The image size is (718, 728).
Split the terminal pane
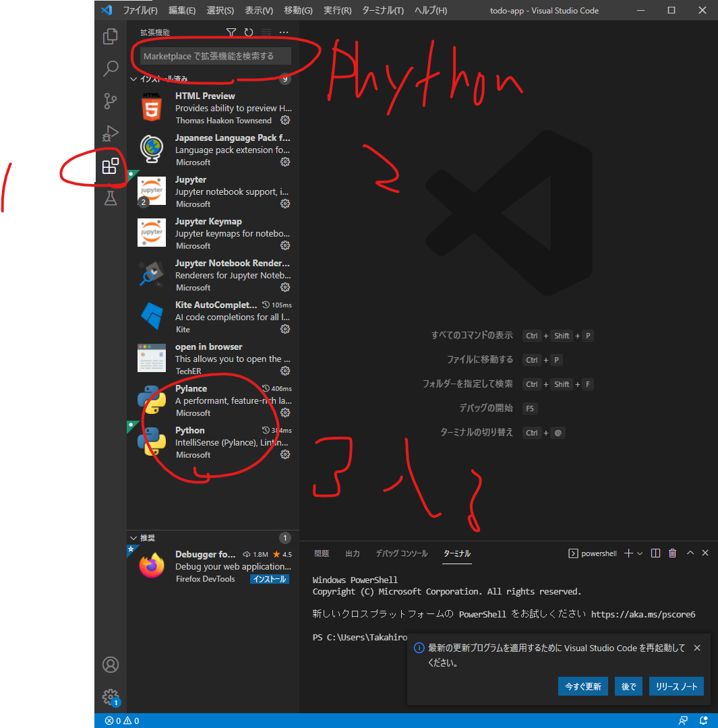tap(655, 553)
